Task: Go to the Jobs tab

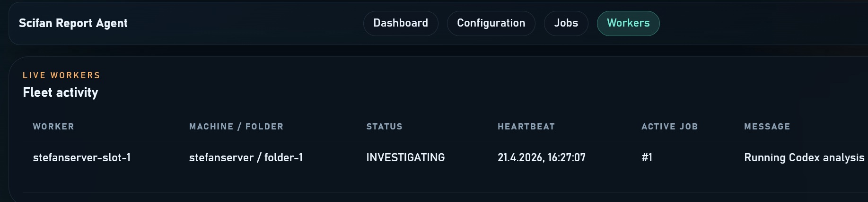Action: [x=566, y=23]
